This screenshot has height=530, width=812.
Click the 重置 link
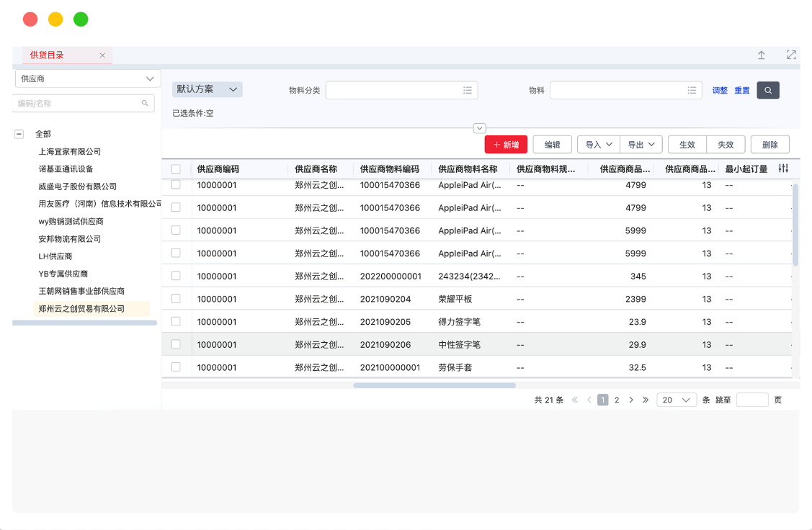click(742, 90)
